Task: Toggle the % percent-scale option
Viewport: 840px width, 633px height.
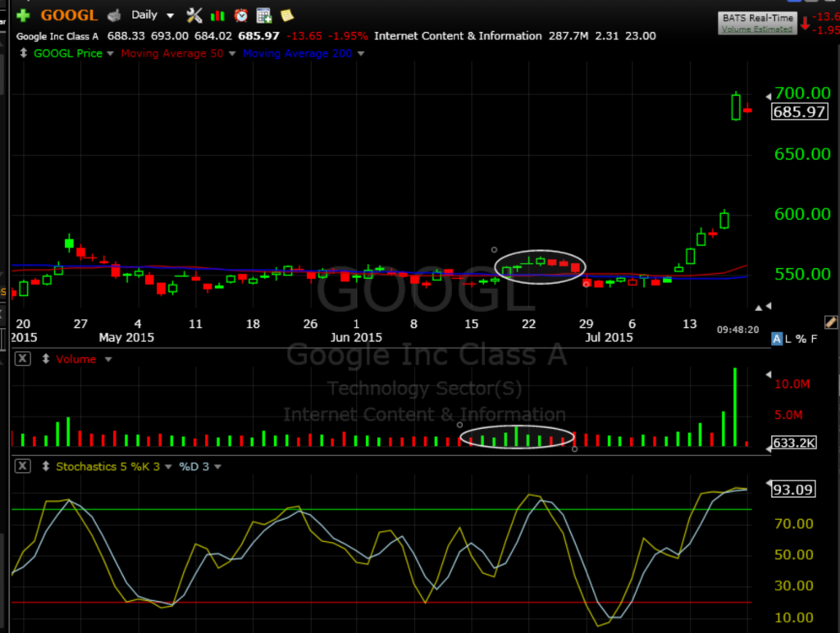Action: click(x=801, y=339)
